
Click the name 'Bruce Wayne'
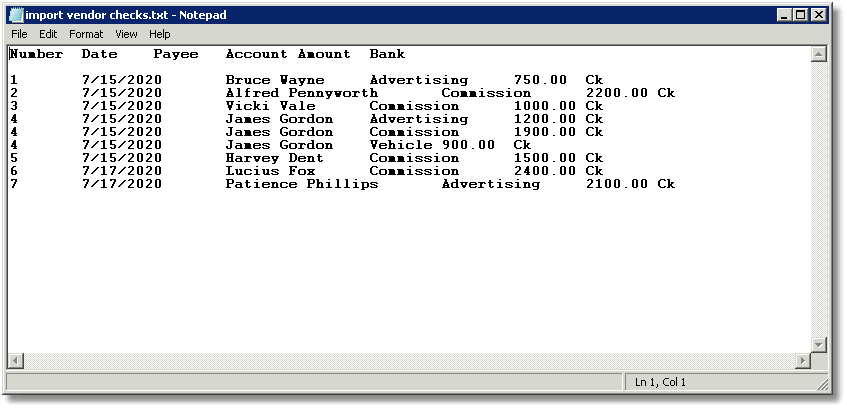pos(275,81)
